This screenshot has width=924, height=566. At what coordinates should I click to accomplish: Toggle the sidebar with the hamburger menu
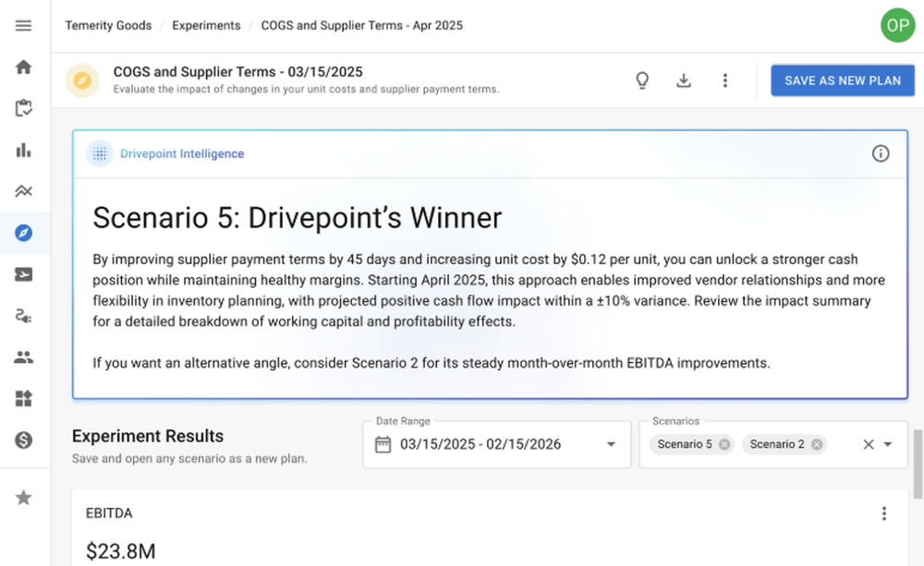pyautogui.click(x=23, y=25)
